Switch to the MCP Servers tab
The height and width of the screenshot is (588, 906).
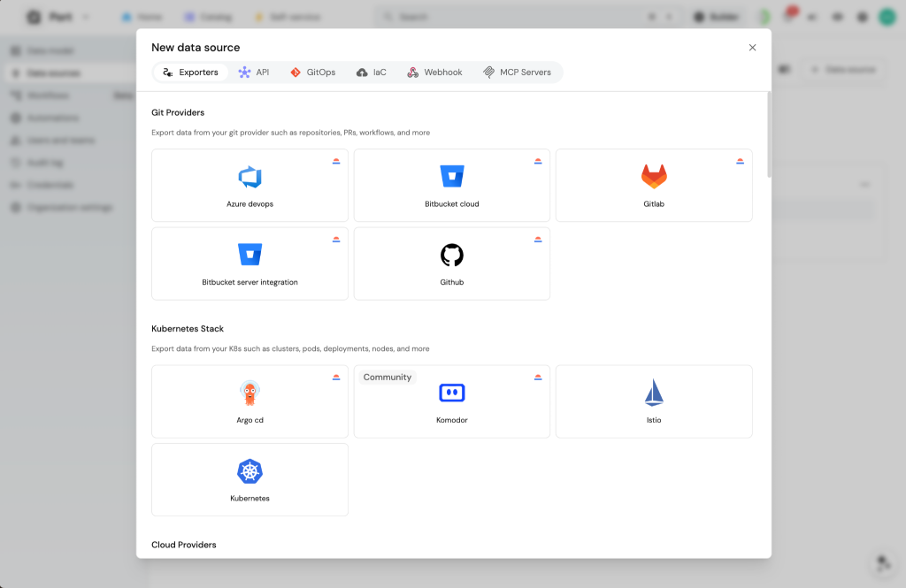coord(518,72)
